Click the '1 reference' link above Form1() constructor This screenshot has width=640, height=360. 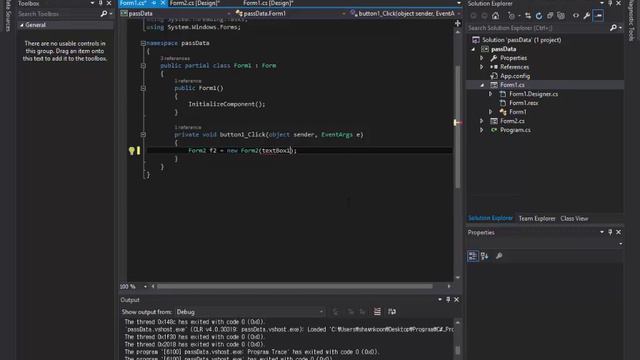tap(188, 81)
